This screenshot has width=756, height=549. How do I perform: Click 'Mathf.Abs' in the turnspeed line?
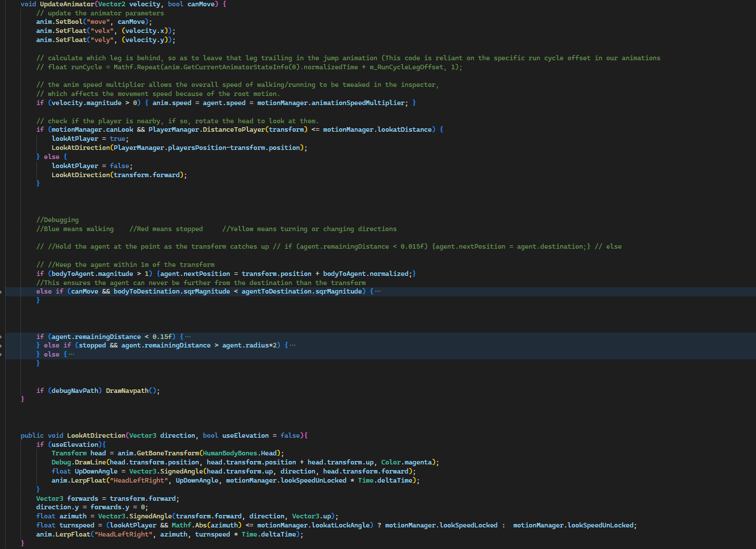tap(189, 526)
